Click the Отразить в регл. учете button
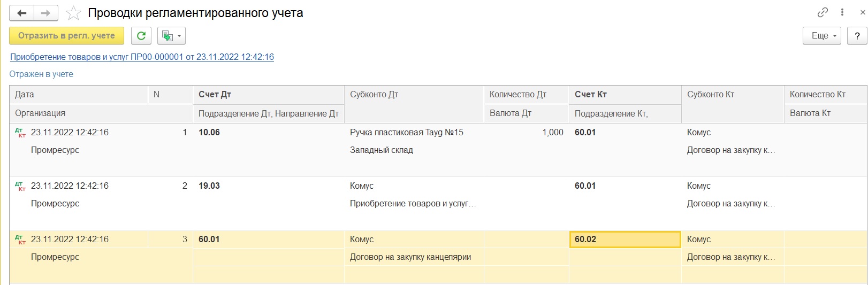 pyautogui.click(x=66, y=36)
